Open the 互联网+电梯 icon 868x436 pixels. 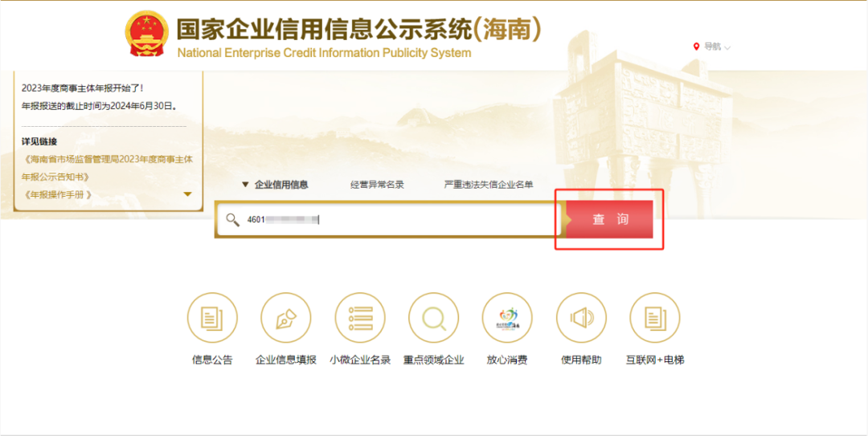tap(655, 318)
